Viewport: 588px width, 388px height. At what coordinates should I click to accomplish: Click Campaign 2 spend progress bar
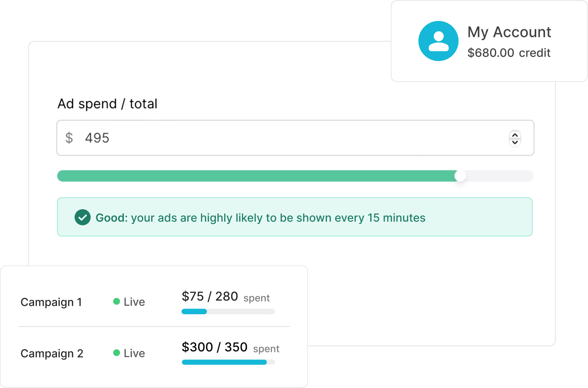pos(228,362)
